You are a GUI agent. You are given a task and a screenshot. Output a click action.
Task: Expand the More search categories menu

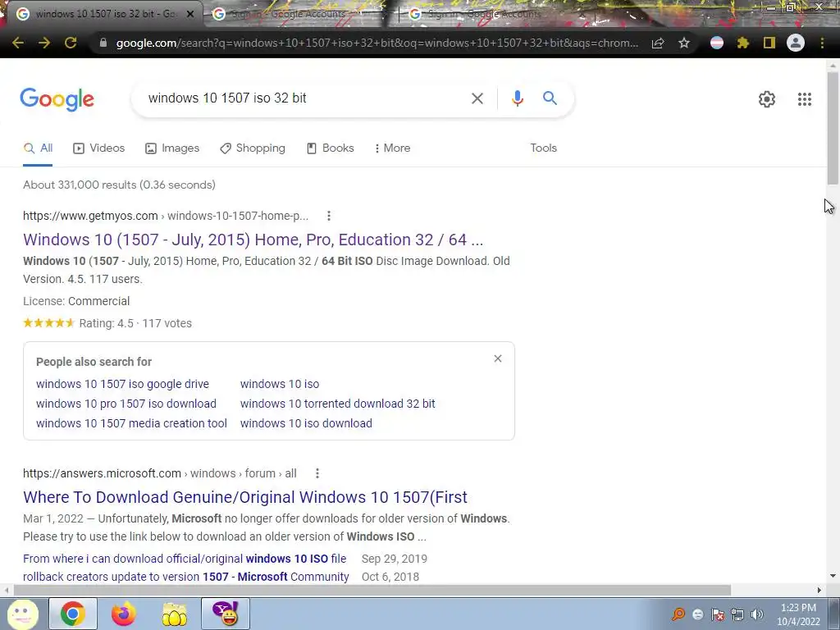pyautogui.click(x=393, y=148)
